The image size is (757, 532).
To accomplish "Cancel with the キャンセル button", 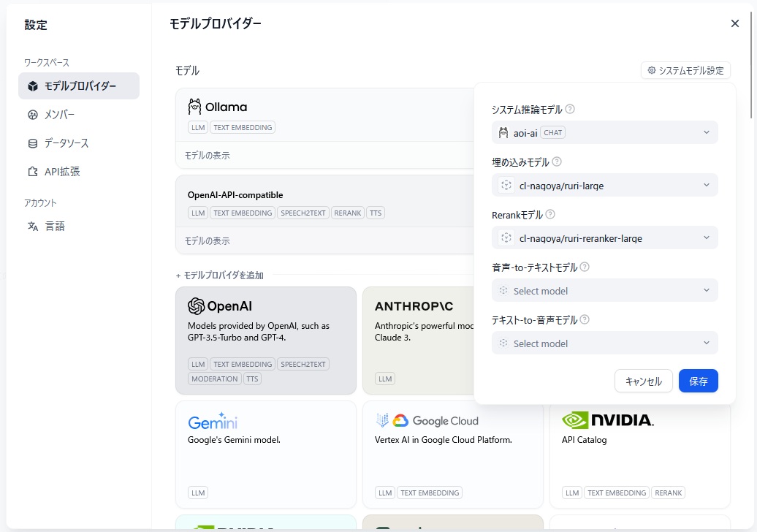I will (x=643, y=381).
